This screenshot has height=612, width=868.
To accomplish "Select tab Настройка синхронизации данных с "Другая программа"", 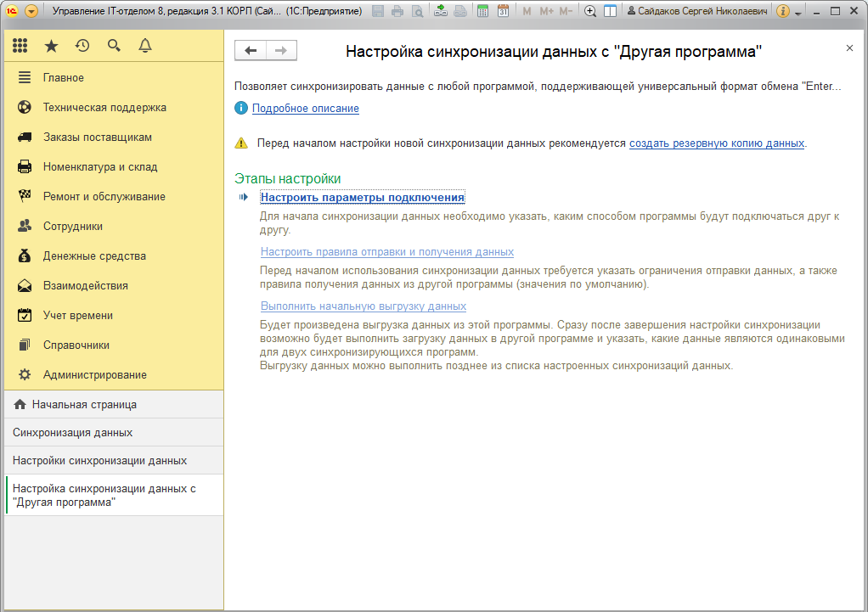I will click(x=114, y=495).
